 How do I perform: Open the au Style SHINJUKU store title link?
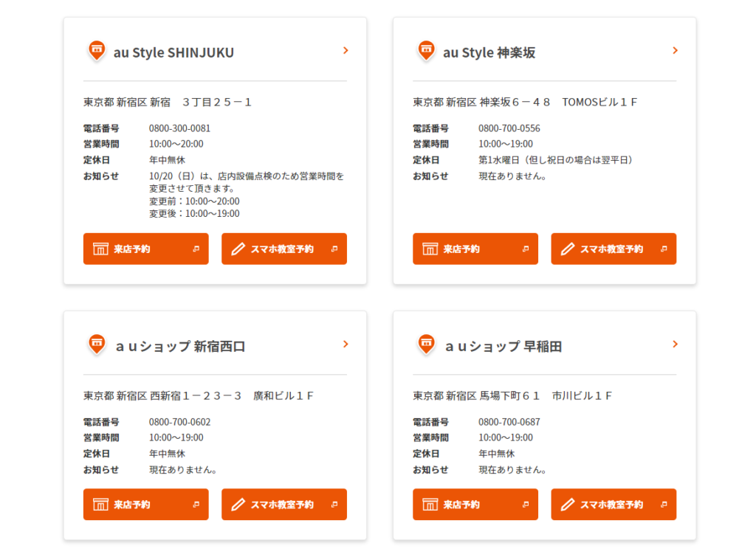coord(173,52)
